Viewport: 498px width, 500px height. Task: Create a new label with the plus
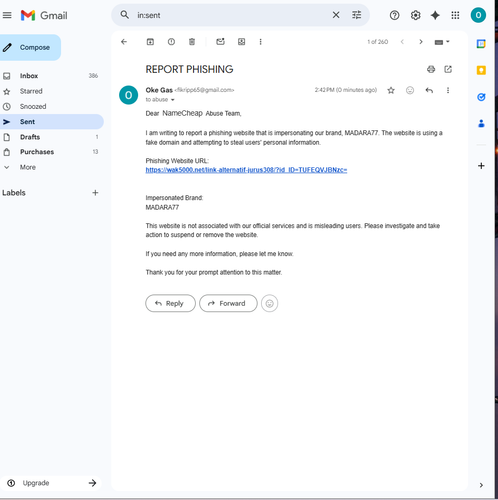[x=95, y=193]
